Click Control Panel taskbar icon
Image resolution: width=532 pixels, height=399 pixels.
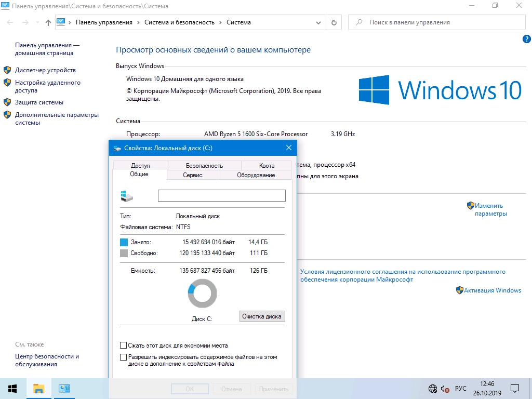(x=64, y=389)
